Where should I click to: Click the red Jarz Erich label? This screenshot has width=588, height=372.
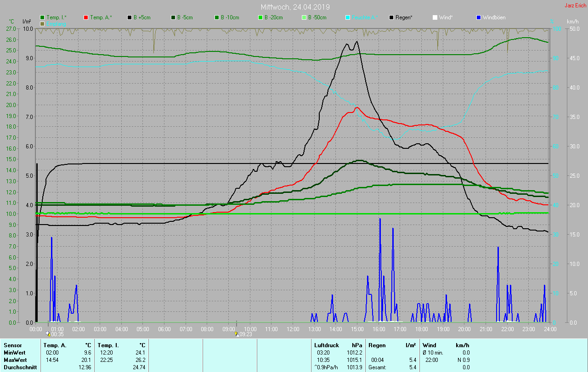(575, 6)
